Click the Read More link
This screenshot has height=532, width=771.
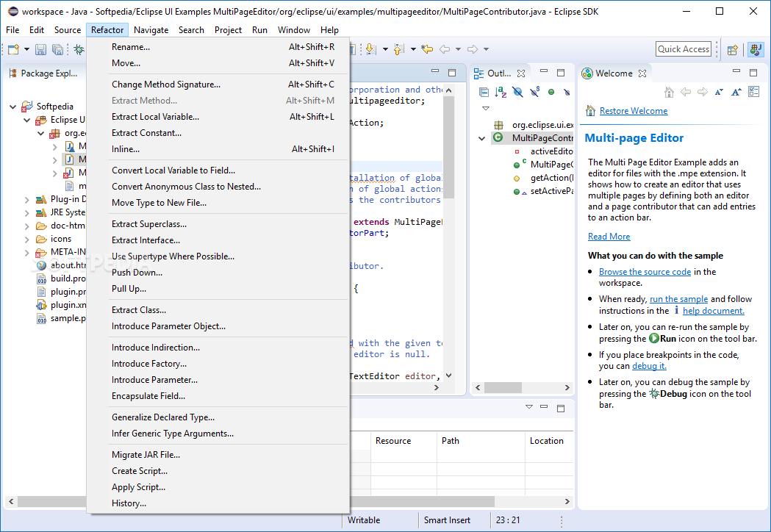tap(609, 237)
